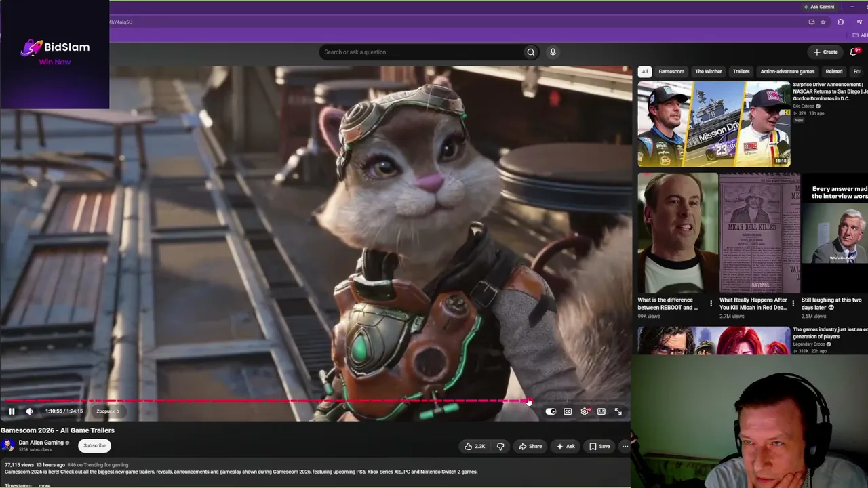Save video to a playlist
This screenshot has width=868, height=488.
tap(599, 446)
